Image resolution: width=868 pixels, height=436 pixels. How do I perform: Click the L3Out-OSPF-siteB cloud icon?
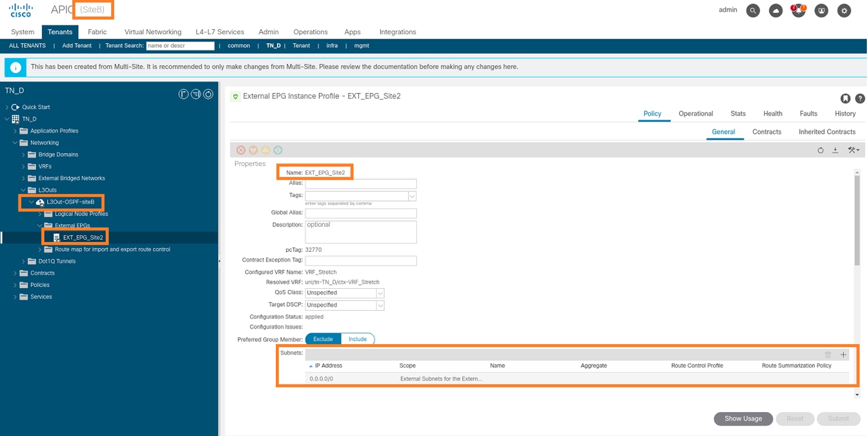click(40, 203)
